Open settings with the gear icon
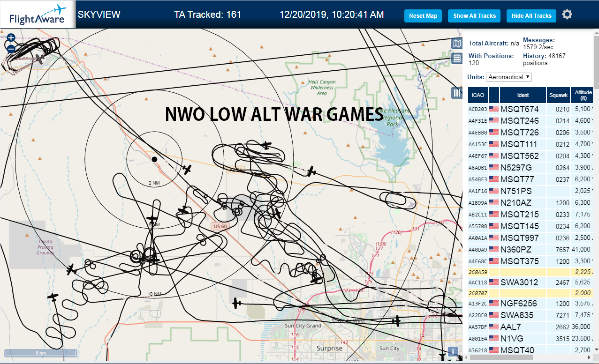This screenshot has width=599, height=364. click(567, 15)
